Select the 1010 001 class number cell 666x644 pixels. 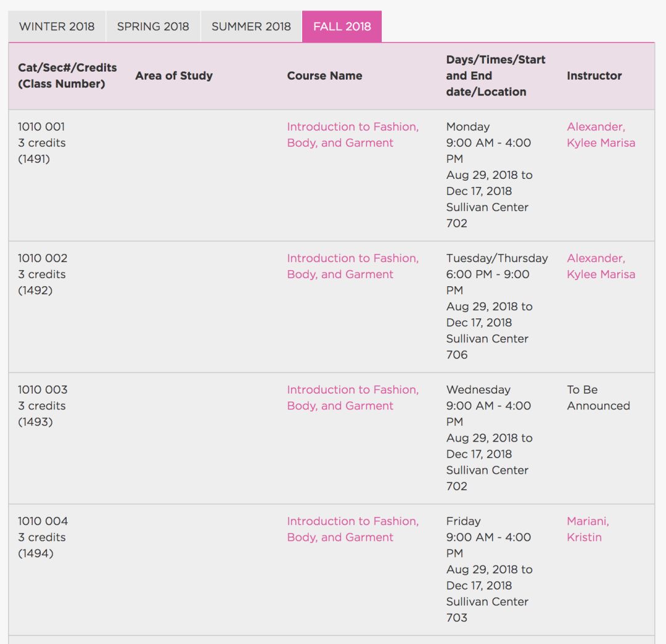click(x=42, y=142)
